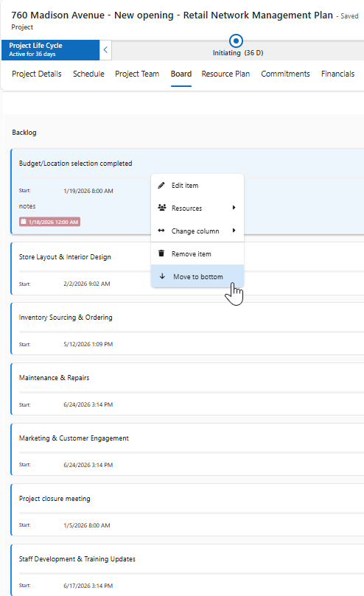The height and width of the screenshot is (596, 364).
Task: Click the red 1/18/2026 due date badge
Action: 49,222
